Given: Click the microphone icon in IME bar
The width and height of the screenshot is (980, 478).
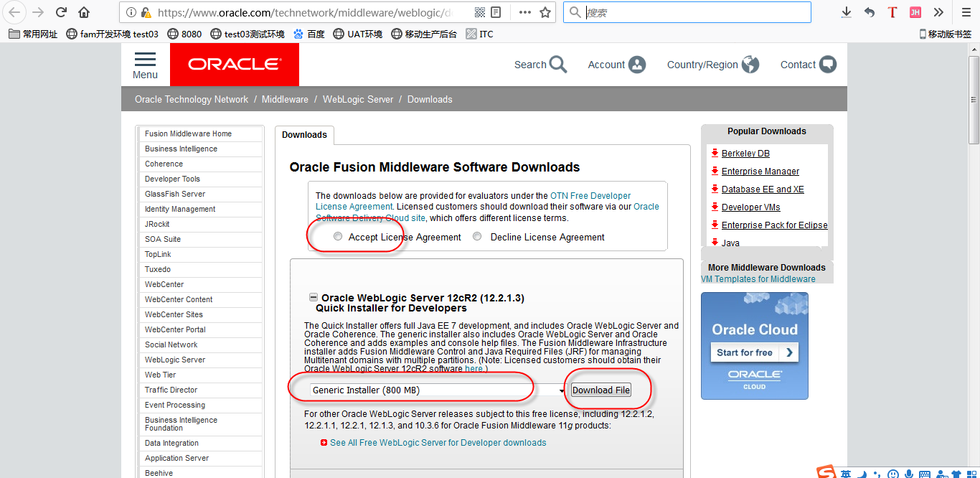Looking at the screenshot, I should tap(908, 474).
